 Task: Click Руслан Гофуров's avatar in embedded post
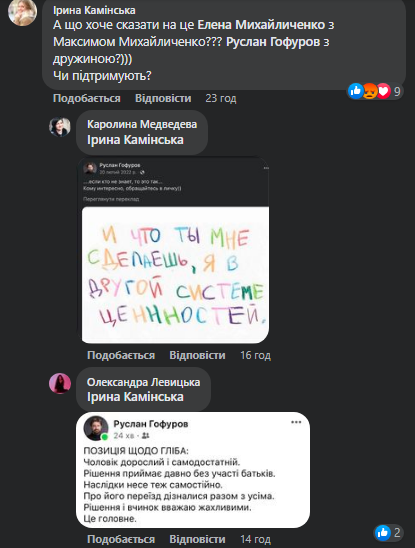(x=95, y=428)
